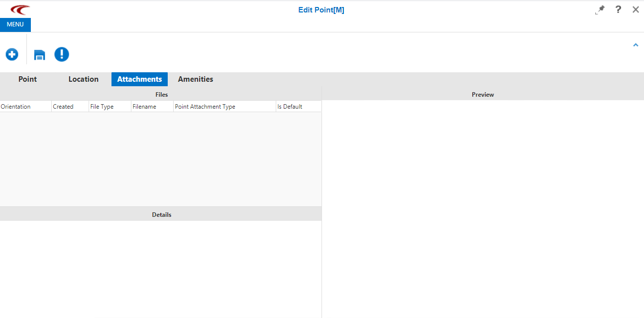Collapse the toolbar ribbon with the chevron
644x318 pixels.
636,45
